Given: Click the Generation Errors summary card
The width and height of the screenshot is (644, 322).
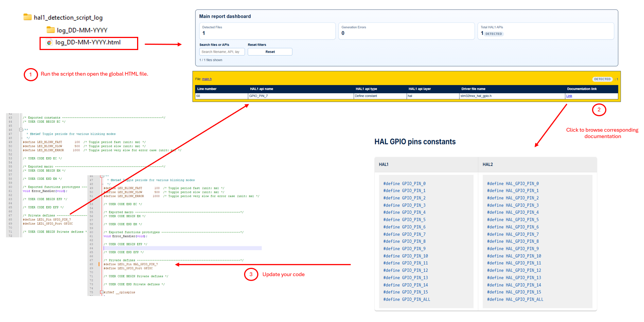Looking at the screenshot, I should pyautogui.click(x=407, y=31).
